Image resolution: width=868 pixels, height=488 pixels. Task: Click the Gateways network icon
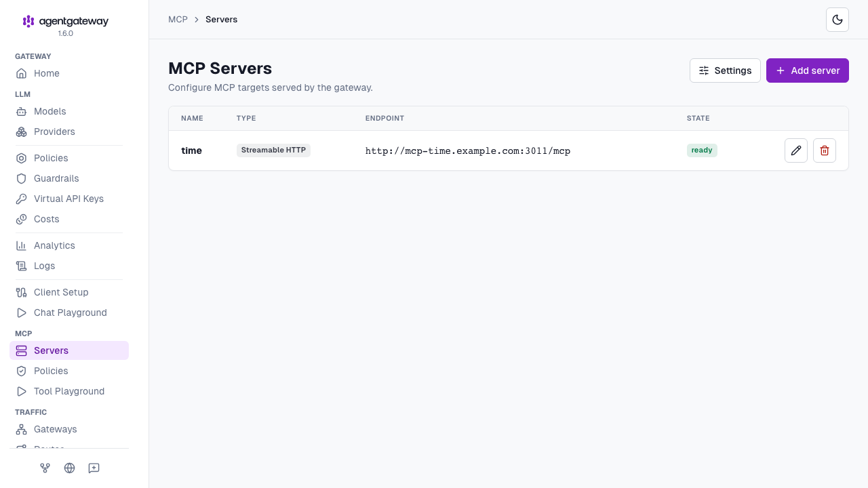(x=22, y=429)
